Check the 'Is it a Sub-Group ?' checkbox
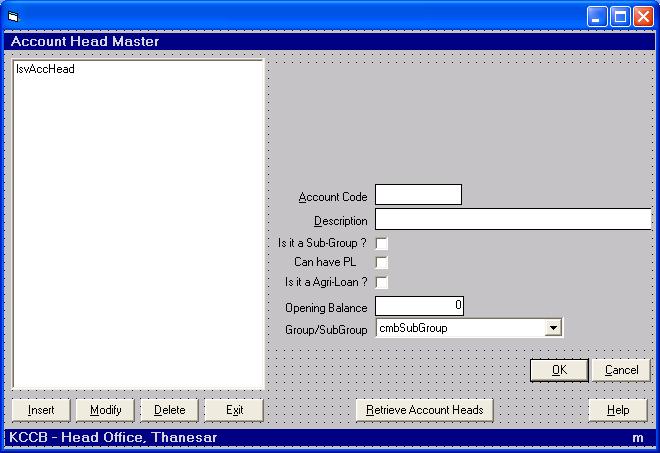660x453 pixels. pyautogui.click(x=381, y=243)
